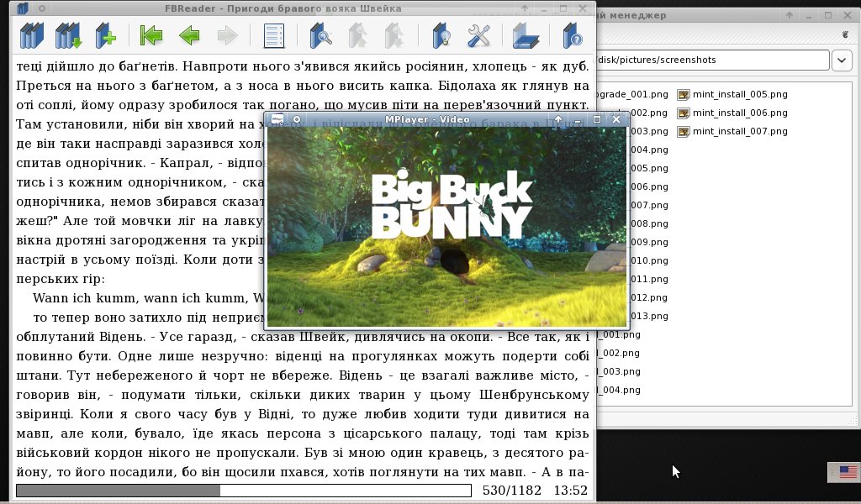Open text search with the magnifier book icon
Screen dimensions: 861x504
tap(320, 36)
